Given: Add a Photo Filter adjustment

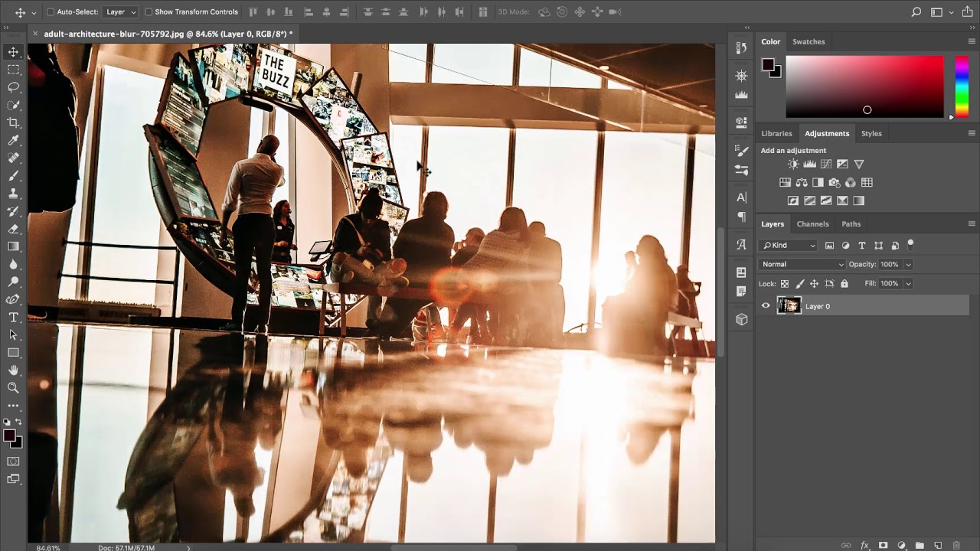Looking at the screenshot, I should pos(835,182).
